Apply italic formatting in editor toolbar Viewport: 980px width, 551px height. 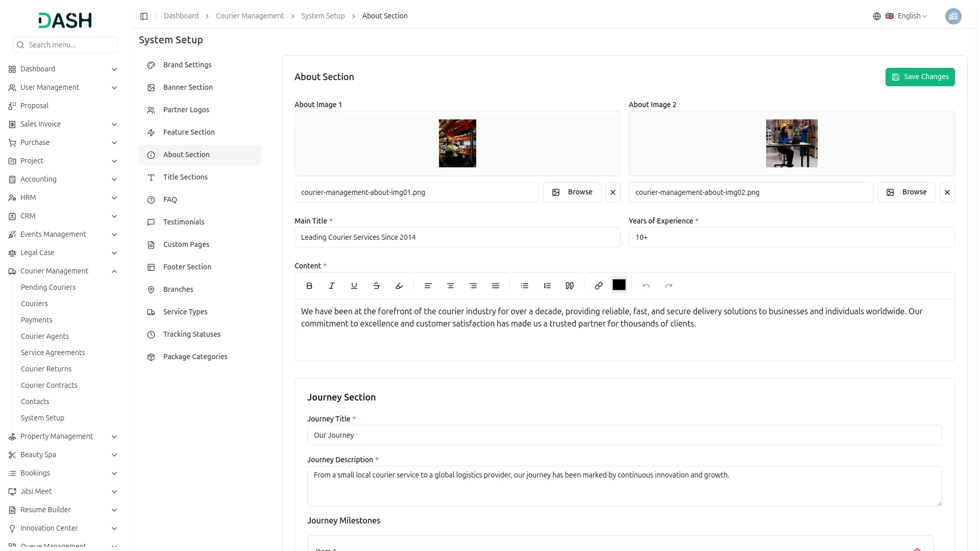pos(332,286)
